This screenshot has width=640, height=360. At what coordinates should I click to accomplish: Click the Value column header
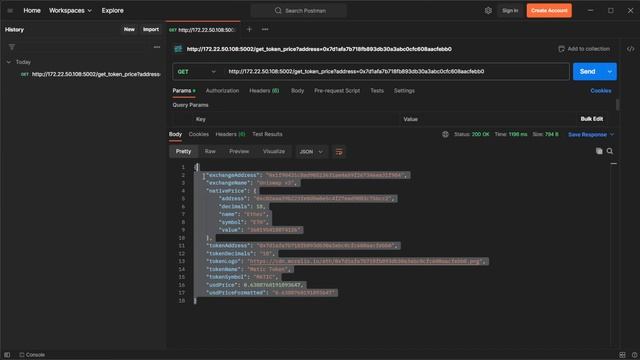click(x=411, y=119)
